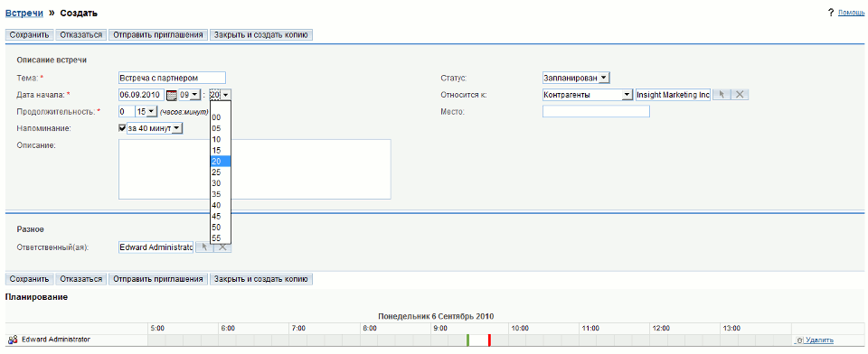The height and width of the screenshot is (354, 868).
Task: Choose 05 in minutes list
Action: tap(221, 128)
